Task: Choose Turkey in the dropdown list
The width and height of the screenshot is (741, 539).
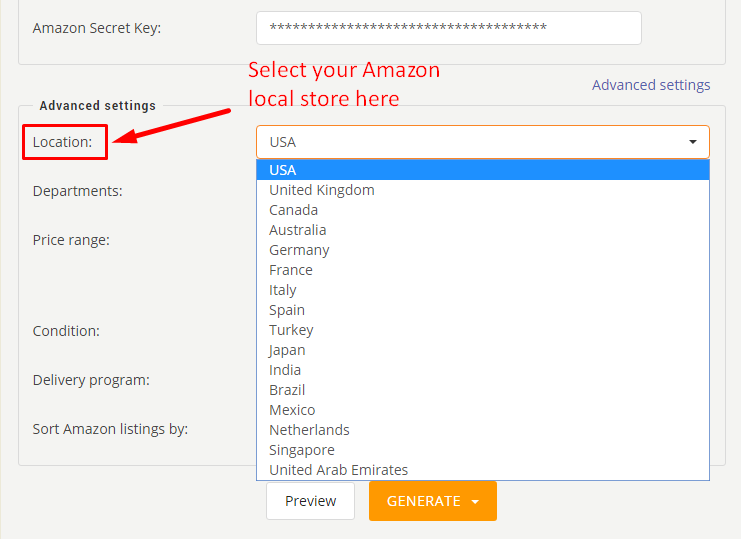Action: click(483, 330)
